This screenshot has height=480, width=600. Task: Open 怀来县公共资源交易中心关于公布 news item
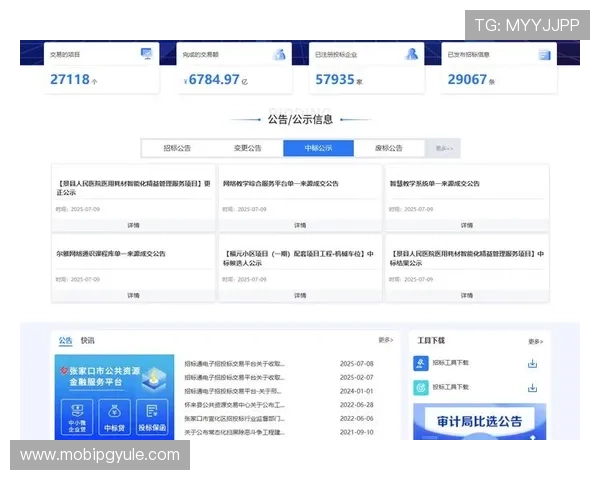[x=235, y=405]
